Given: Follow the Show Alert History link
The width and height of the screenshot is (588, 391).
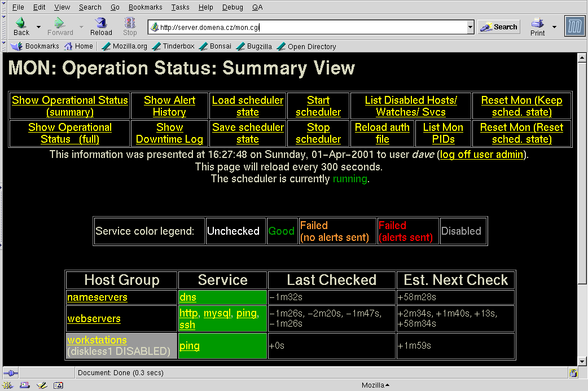Looking at the screenshot, I should (169, 106).
